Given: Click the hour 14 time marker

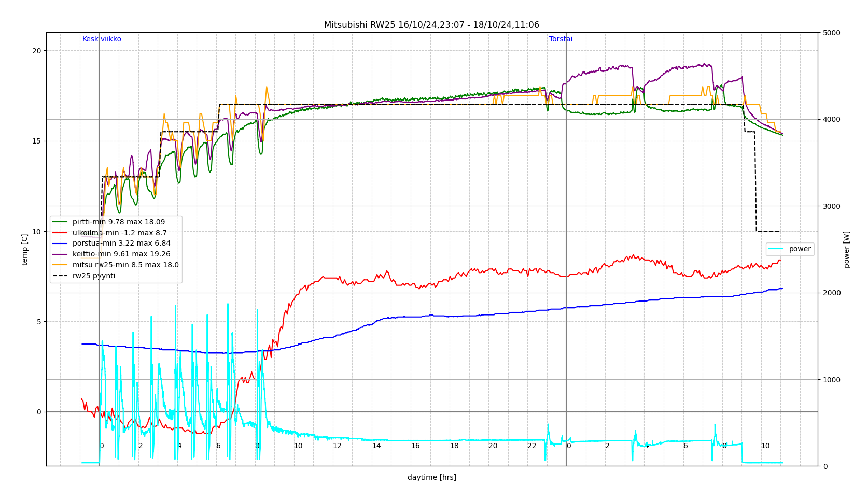Looking at the screenshot, I should 376,446.
